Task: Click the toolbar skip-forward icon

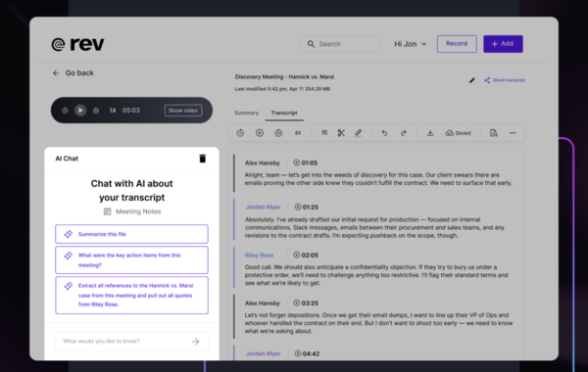Action: (278, 133)
